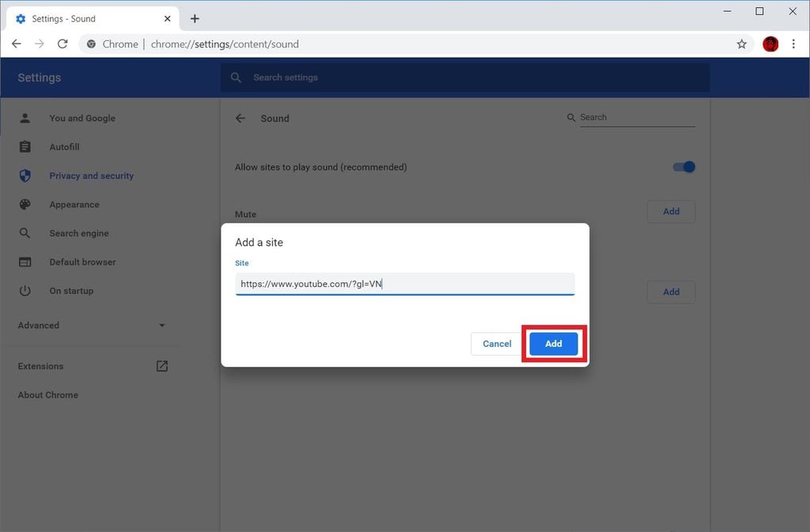Open Appearance settings section
The image size is (810, 532).
coord(74,205)
